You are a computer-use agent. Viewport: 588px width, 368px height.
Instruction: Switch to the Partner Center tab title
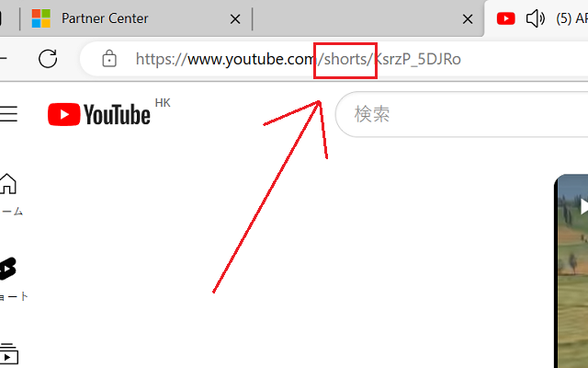coord(105,18)
